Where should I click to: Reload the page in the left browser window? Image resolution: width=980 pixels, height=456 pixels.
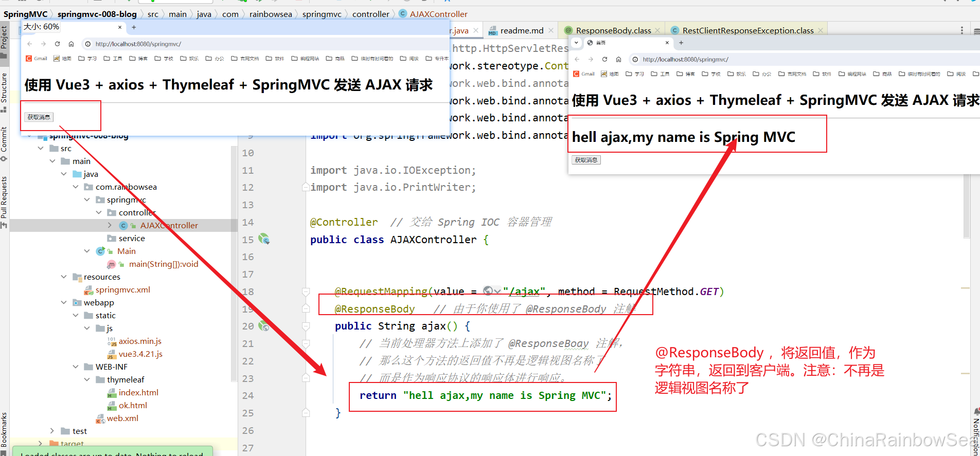57,44
